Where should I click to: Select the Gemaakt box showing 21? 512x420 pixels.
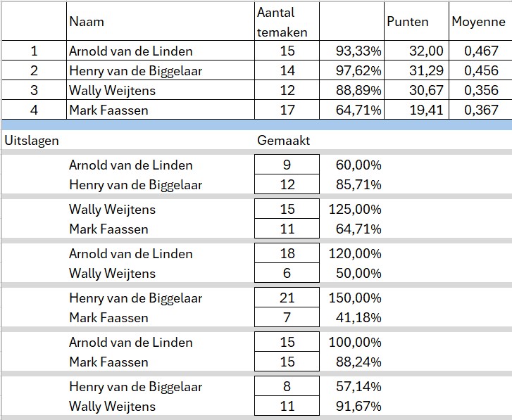287,298
